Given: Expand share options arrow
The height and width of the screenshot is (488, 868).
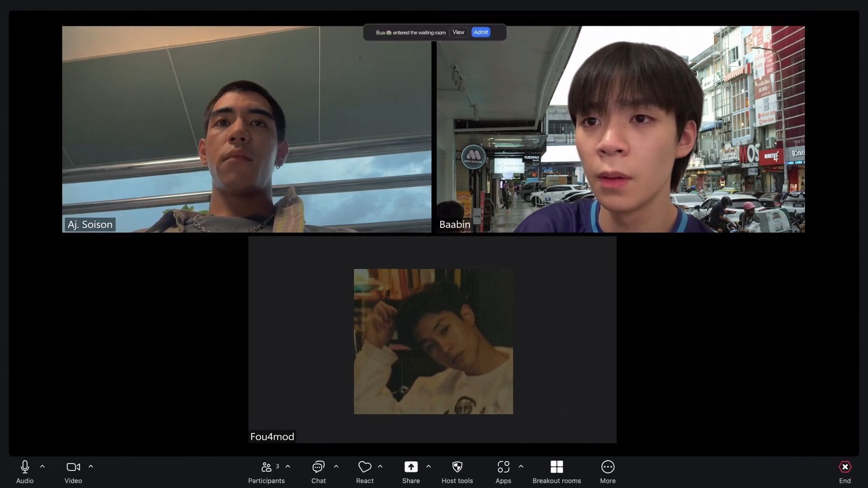Looking at the screenshot, I should click(x=429, y=466).
